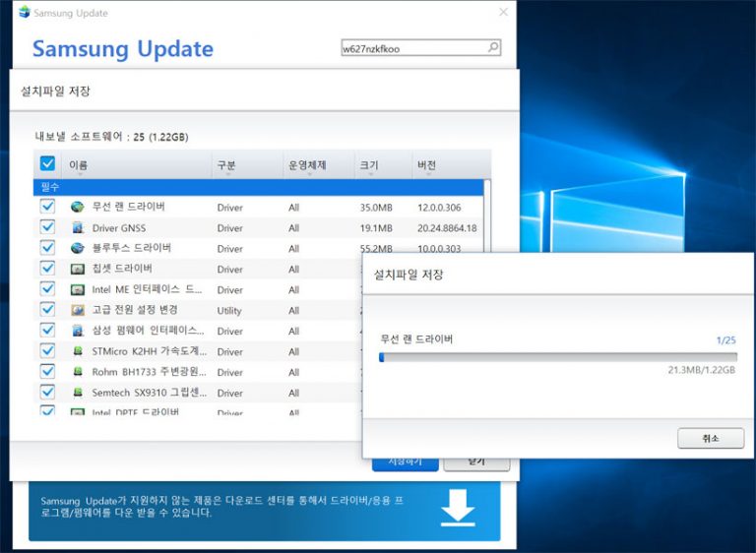Click the software list vertical scrollbar
The width and height of the screenshot is (756, 553).
487,216
